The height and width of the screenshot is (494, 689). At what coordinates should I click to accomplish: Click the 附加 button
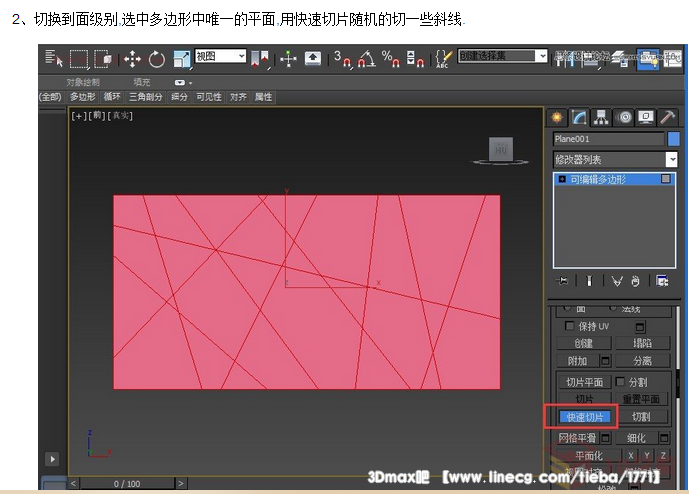click(577, 361)
